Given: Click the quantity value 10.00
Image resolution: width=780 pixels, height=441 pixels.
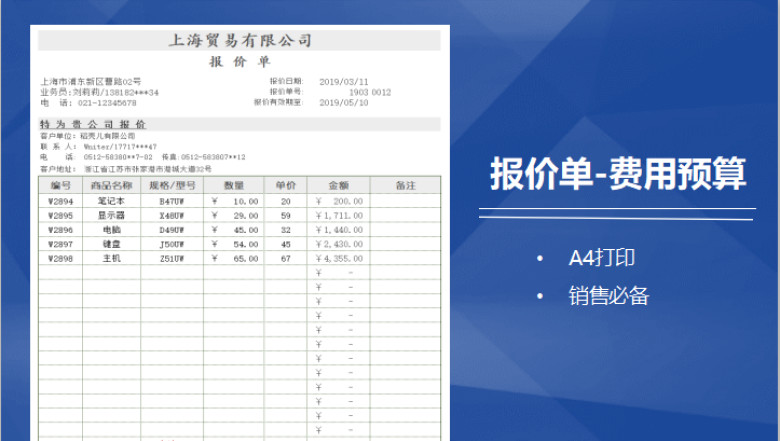Looking at the screenshot, I should [246, 201].
